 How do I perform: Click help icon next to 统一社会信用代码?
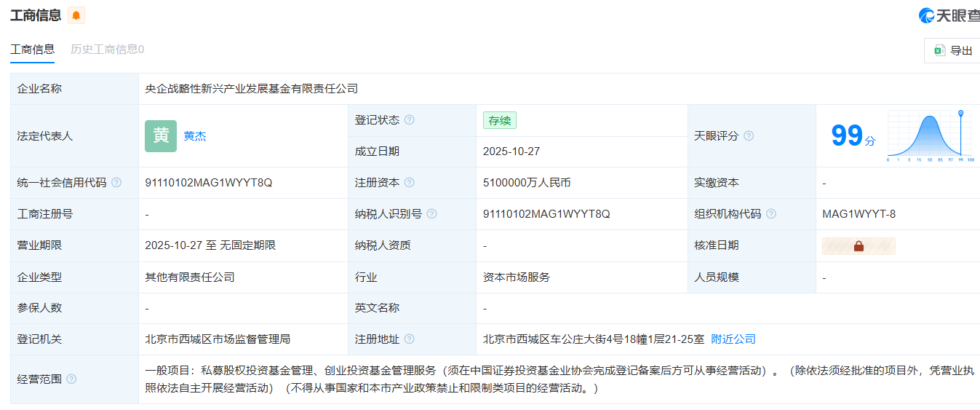coord(116,183)
